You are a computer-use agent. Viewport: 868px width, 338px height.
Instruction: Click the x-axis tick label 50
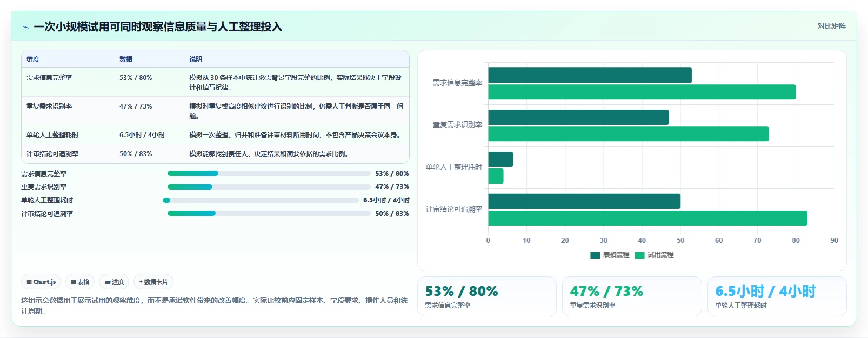click(680, 241)
